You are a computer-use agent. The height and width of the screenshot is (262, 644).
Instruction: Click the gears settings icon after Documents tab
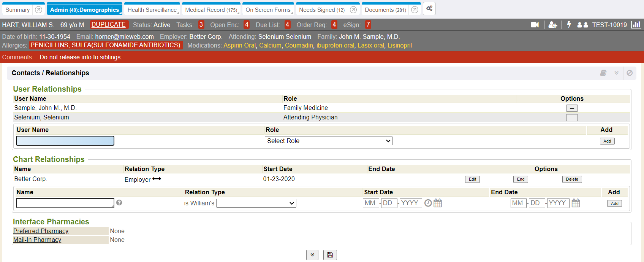pos(429,9)
